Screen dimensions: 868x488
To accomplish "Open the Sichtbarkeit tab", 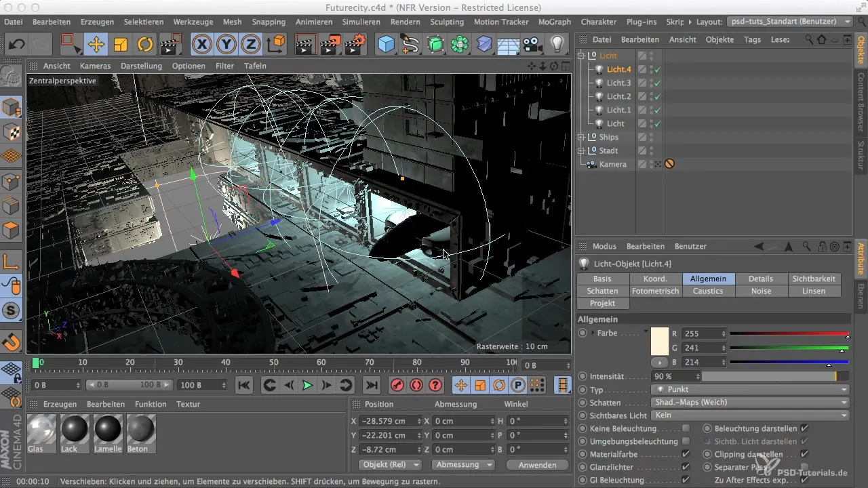I will tap(814, 279).
